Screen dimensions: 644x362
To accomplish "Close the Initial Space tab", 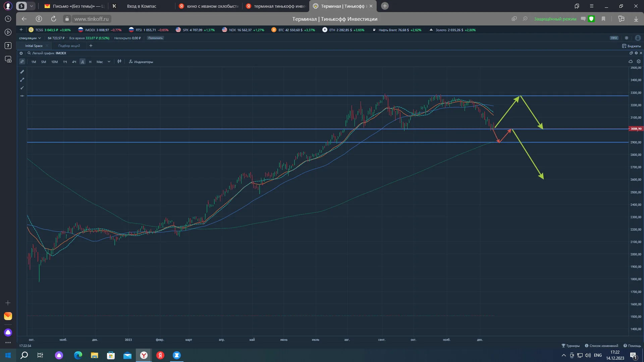I will 47,46.
